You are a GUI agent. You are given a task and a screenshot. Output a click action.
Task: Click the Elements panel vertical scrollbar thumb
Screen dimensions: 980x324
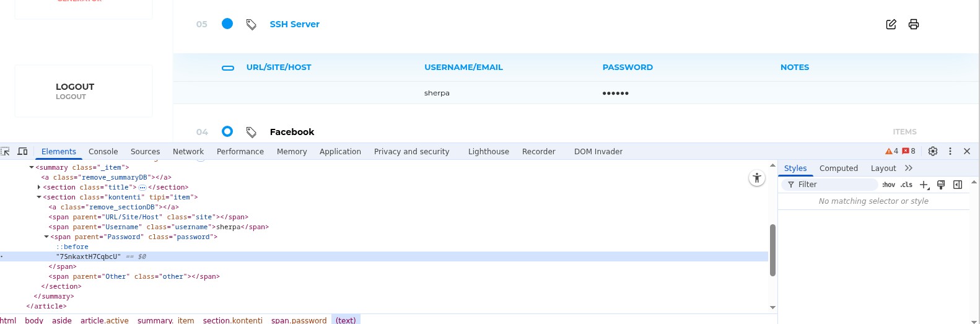tap(772, 250)
